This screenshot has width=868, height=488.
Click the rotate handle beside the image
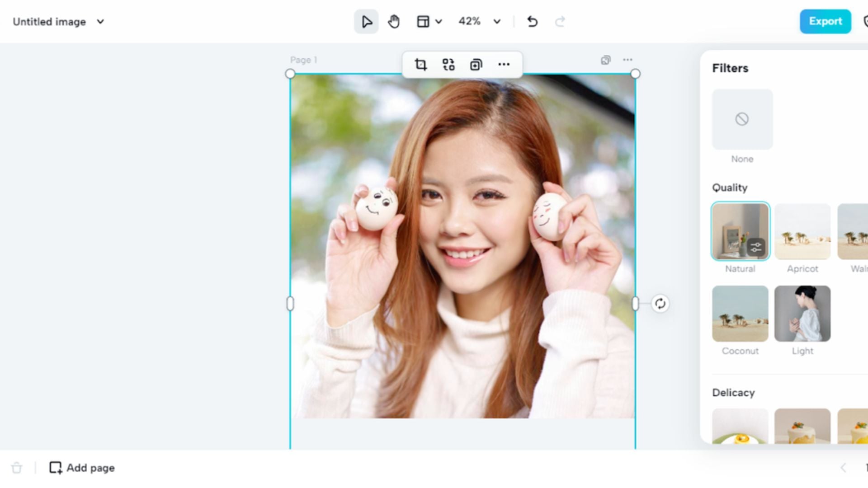coord(660,304)
